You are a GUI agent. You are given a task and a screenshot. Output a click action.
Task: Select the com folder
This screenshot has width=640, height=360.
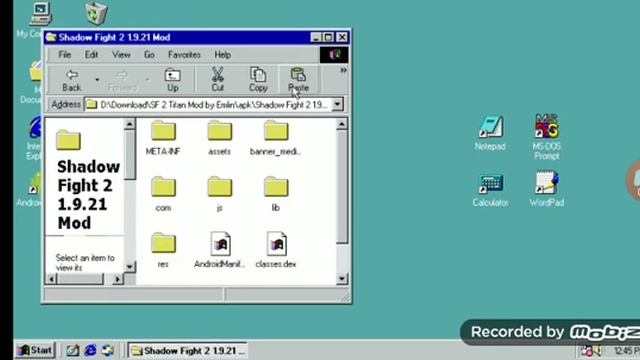pos(163,194)
